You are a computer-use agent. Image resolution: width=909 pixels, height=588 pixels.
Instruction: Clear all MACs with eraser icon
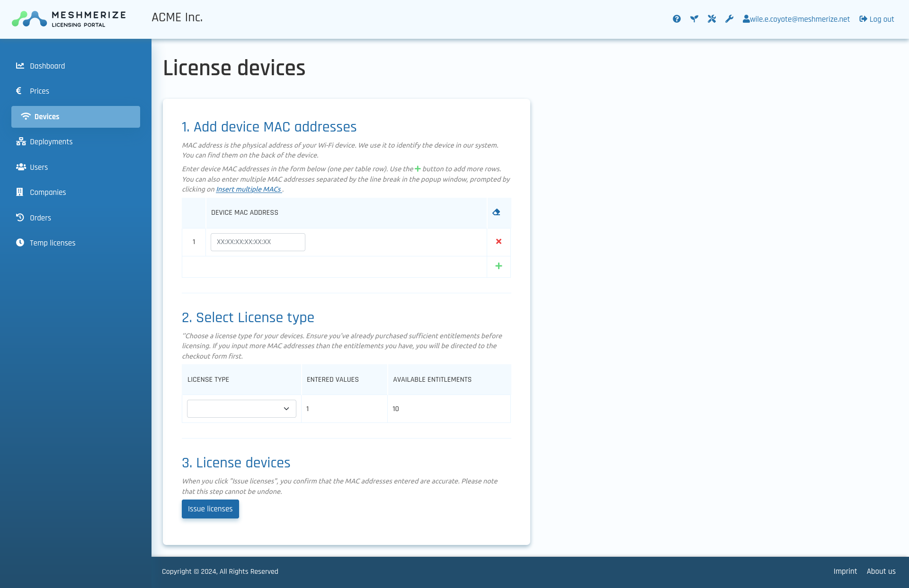click(496, 212)
